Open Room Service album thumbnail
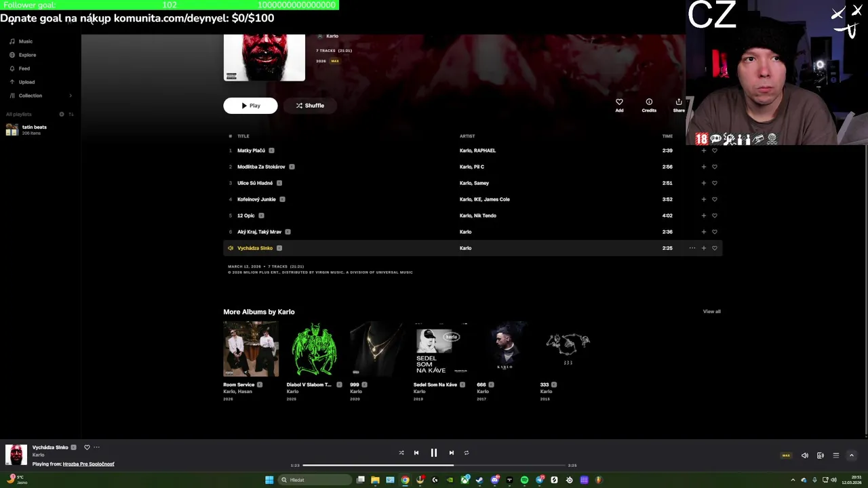 [x=251, y=348]
